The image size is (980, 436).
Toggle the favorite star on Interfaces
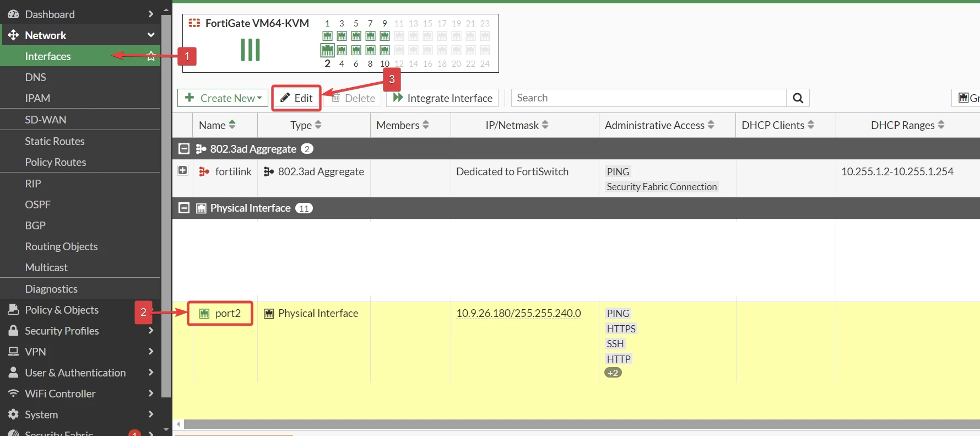[x=151, y=56]
